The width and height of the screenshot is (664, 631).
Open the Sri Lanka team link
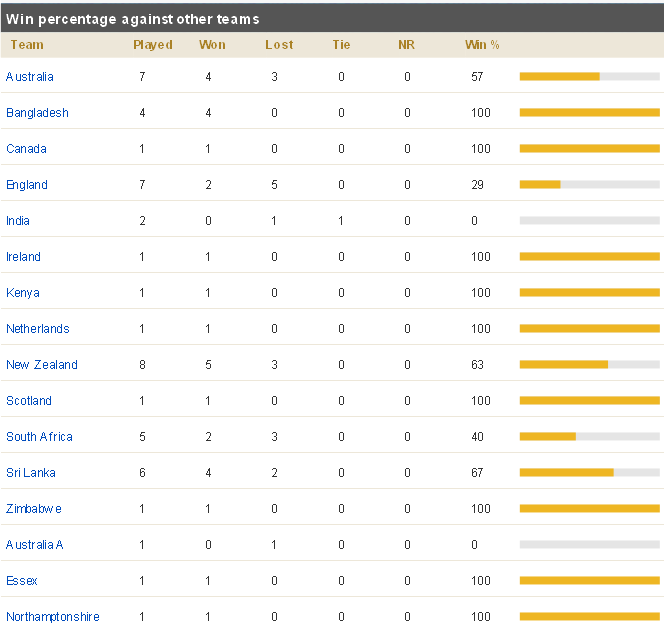(31, 473)
